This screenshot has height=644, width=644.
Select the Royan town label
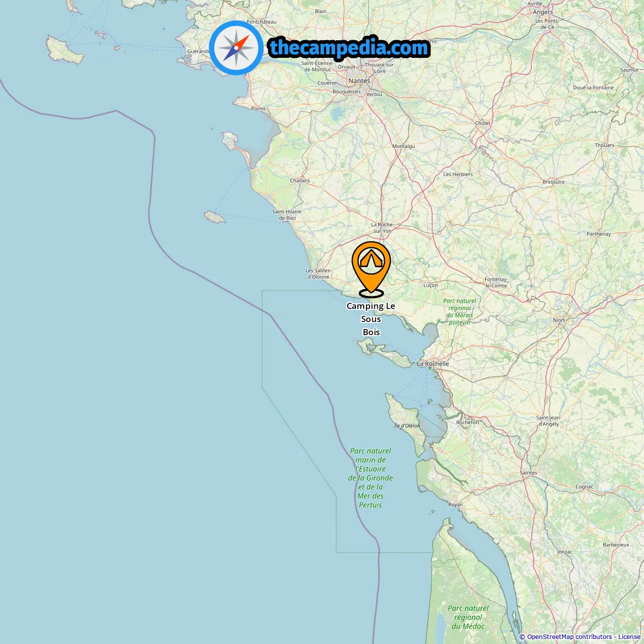point(455,505)
